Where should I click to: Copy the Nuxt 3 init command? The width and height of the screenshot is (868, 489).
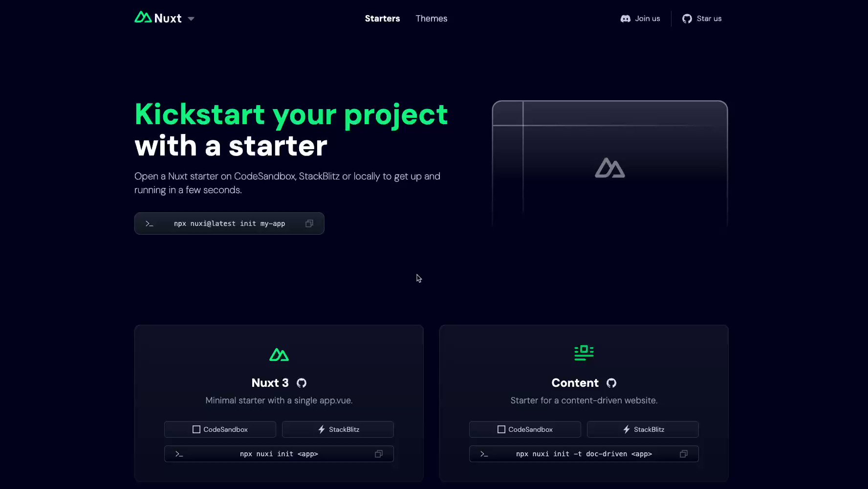click(378, 454)
